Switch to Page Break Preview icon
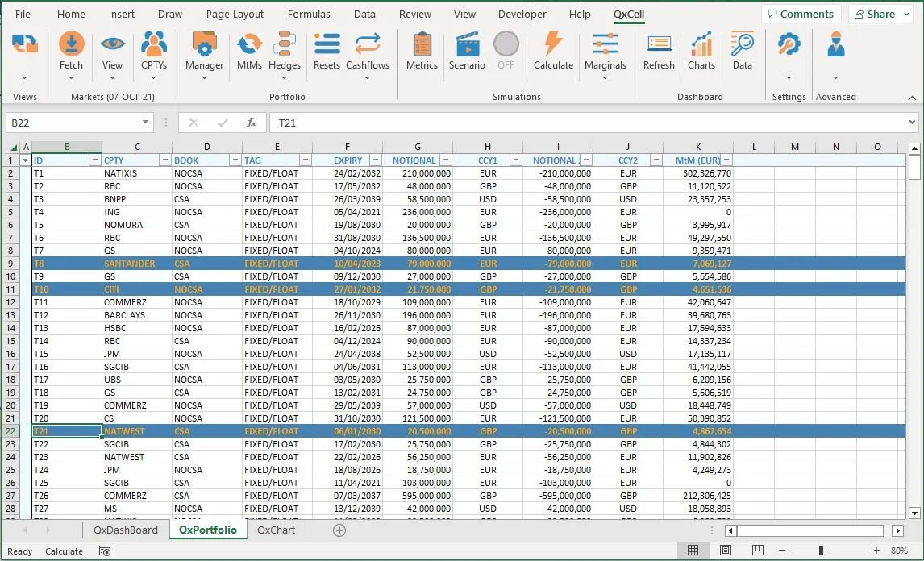Image resolution: width=924 pixels, height=561 pixels. click(x=758, y=551)
